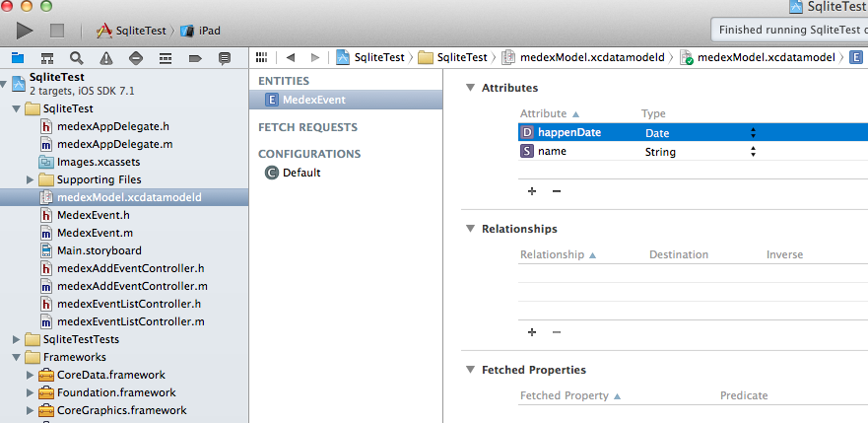Collapse the Attributes section

pyautogui.click(x=470, y=88)
